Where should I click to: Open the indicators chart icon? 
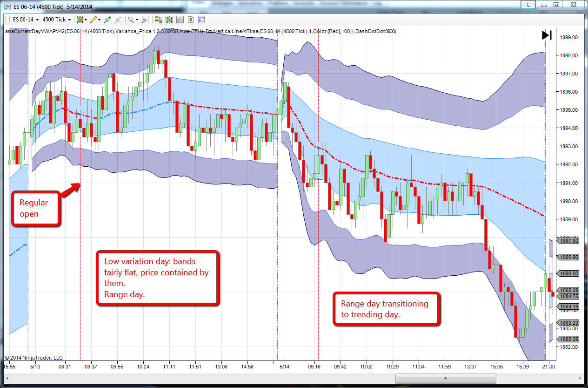180,20
